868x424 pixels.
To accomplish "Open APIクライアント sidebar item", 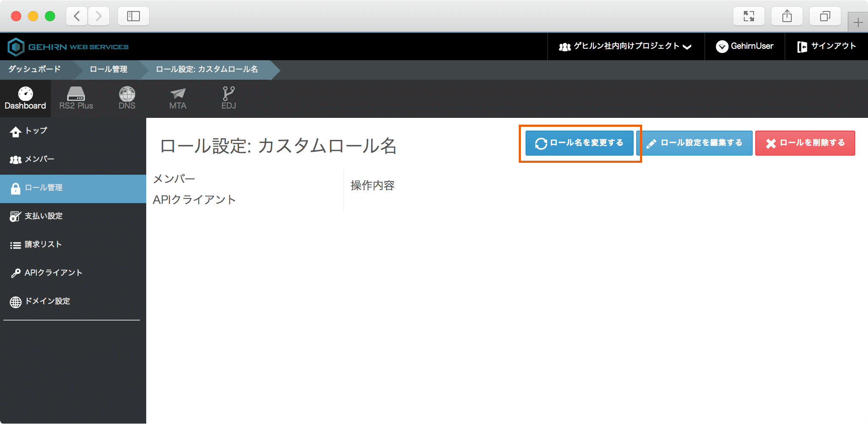I will tap(53, 273).
